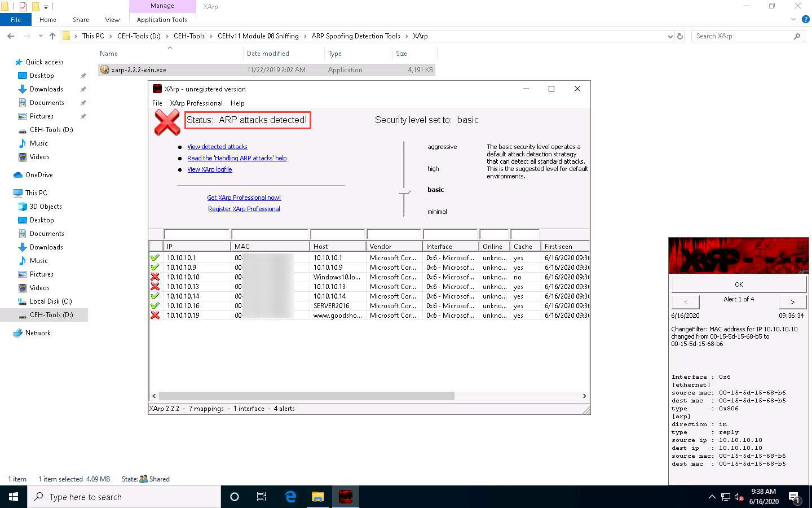Screen dimensions: 812x508
Task: Click the green check icon for 10.10.10.1
Action: (155, 258)
